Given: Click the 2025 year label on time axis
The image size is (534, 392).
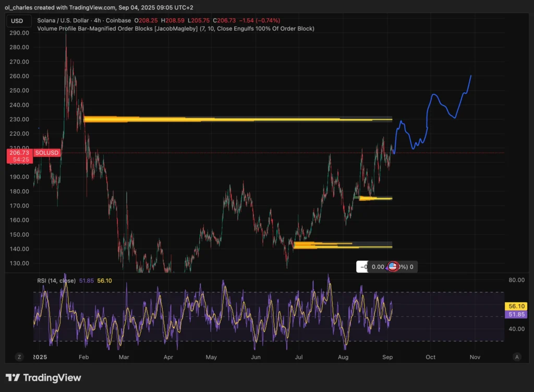Looking at the screenshot, I should point(39,358).
